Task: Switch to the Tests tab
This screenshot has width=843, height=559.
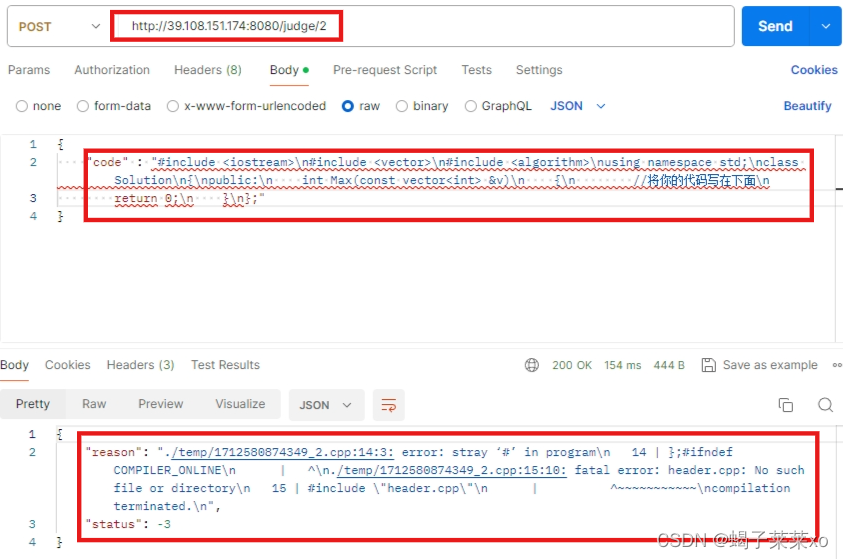Action: [476, 70]
